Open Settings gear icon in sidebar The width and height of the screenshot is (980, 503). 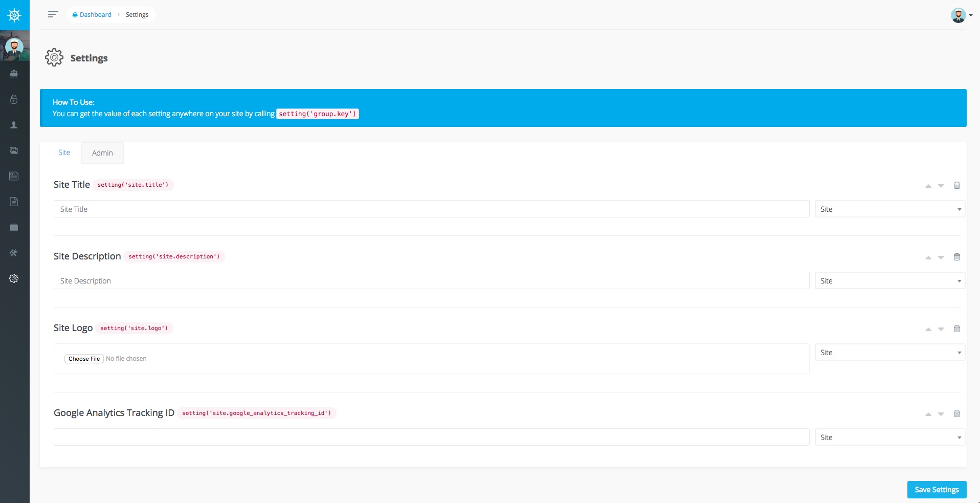coord(14,278)
